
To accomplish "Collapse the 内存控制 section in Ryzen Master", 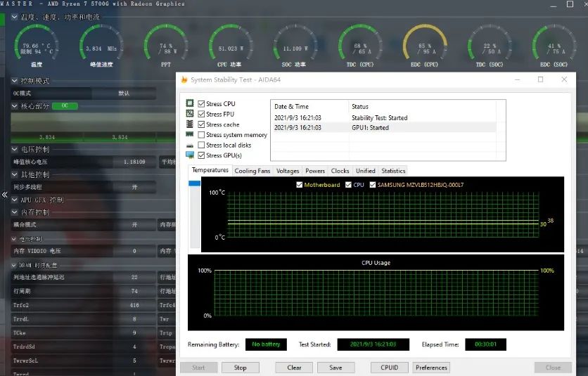I will click(15, 212).
